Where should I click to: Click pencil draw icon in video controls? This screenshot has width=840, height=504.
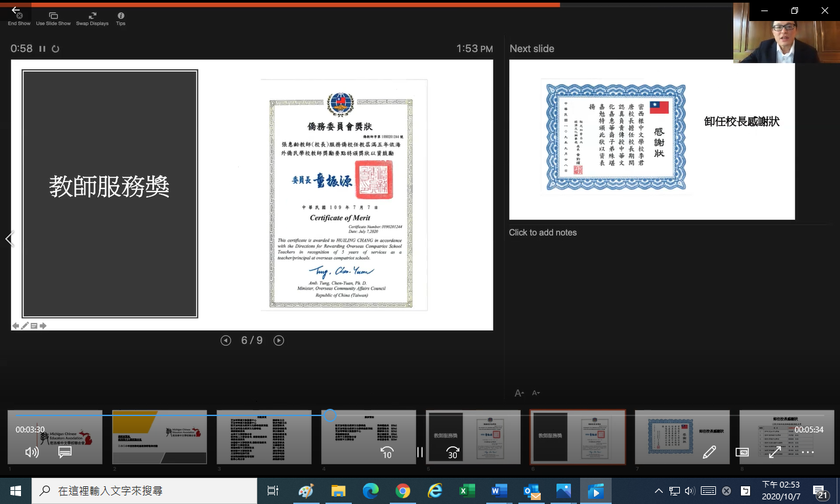coord(709,452)
